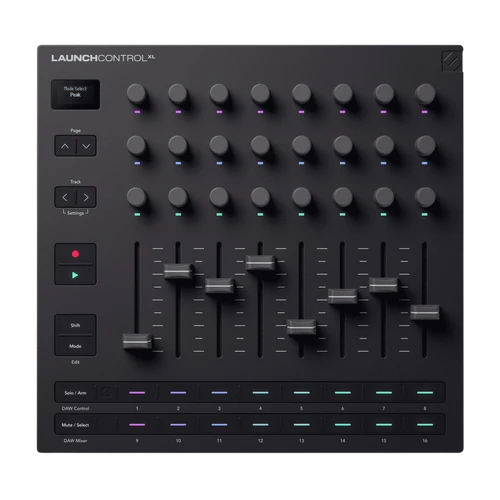Image resolution: width=500 pixels, height=500 pixels.
Task: Click the eighth blue-LED knob in middle row
Action: point(425,145)
